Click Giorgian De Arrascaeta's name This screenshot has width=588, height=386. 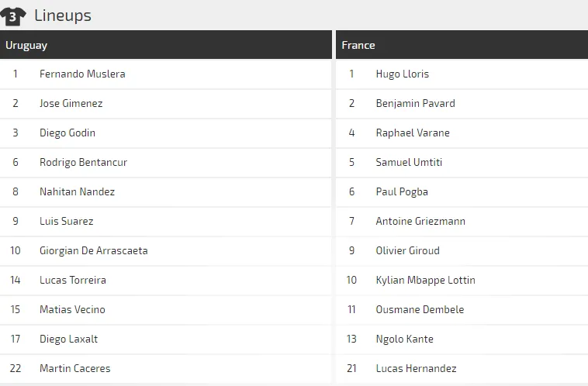pos(93,251)
